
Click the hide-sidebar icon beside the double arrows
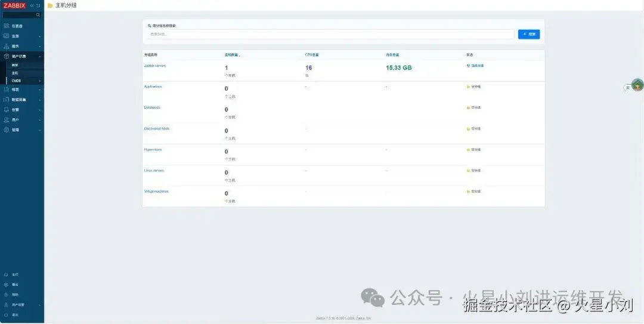click(38, 5)
